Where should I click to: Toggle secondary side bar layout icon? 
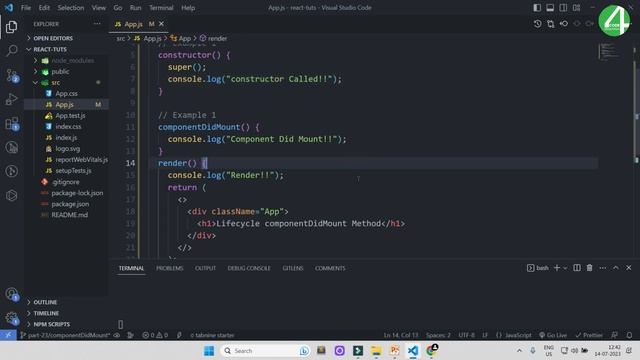pyautogui.click(x=563, y=8)
